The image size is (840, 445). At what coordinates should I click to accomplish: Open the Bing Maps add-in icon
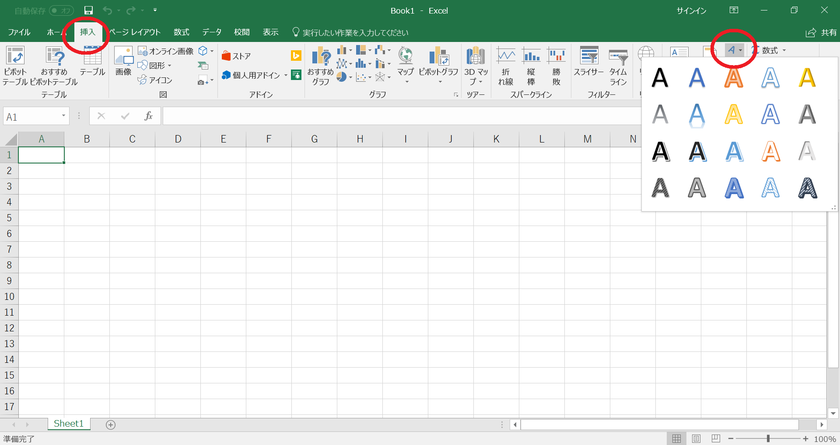(296, 56)
